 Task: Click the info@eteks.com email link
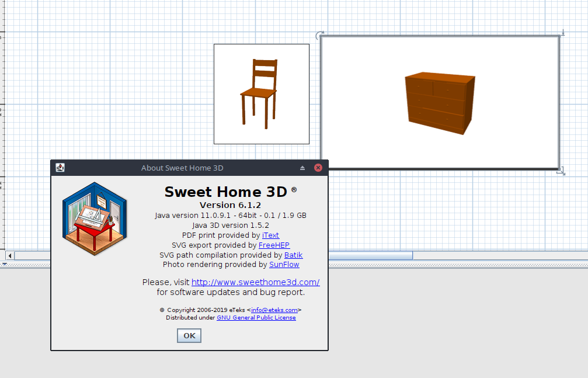coord(274,310)
